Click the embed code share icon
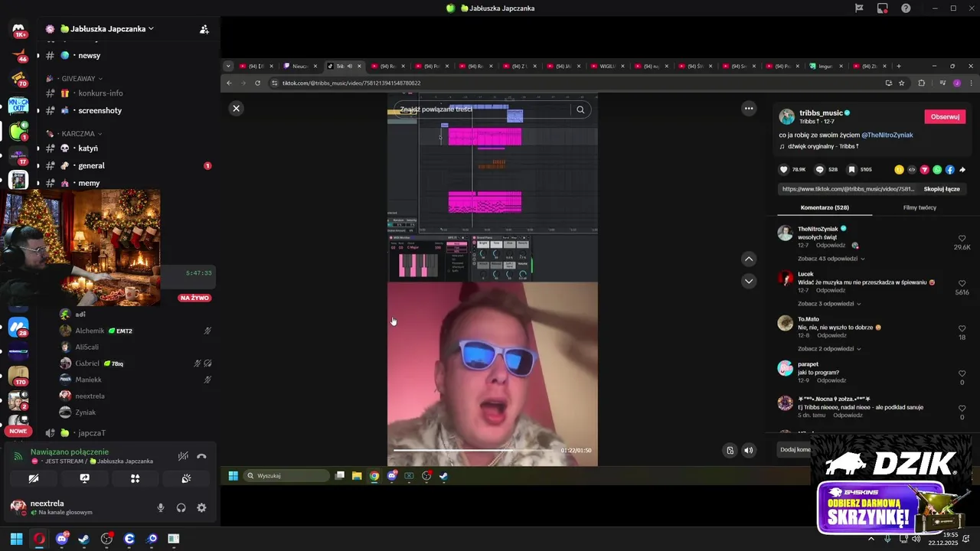The image size is (980, 551). click(912, 170)
